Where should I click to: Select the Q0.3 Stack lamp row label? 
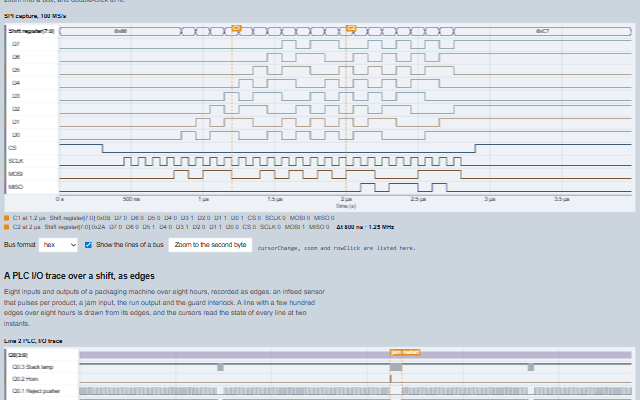coord(33,367)
